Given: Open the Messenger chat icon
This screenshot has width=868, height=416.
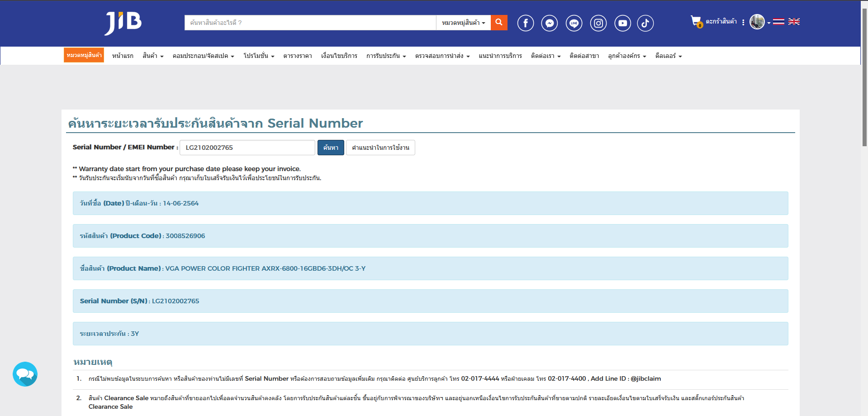Looking at the screenshot, I should click(550, 23).
